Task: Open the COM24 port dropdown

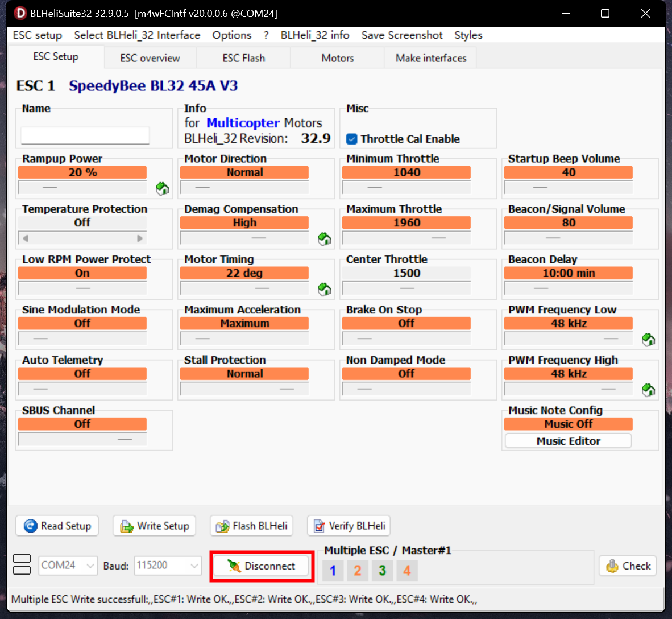Action: pos(68,566)
